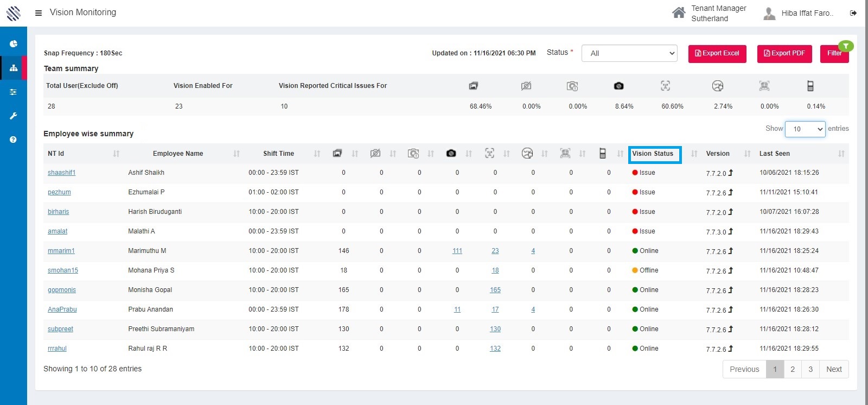868x405 pixels.
Task: Select pagination page 3
Action: [x=810, y=369]
